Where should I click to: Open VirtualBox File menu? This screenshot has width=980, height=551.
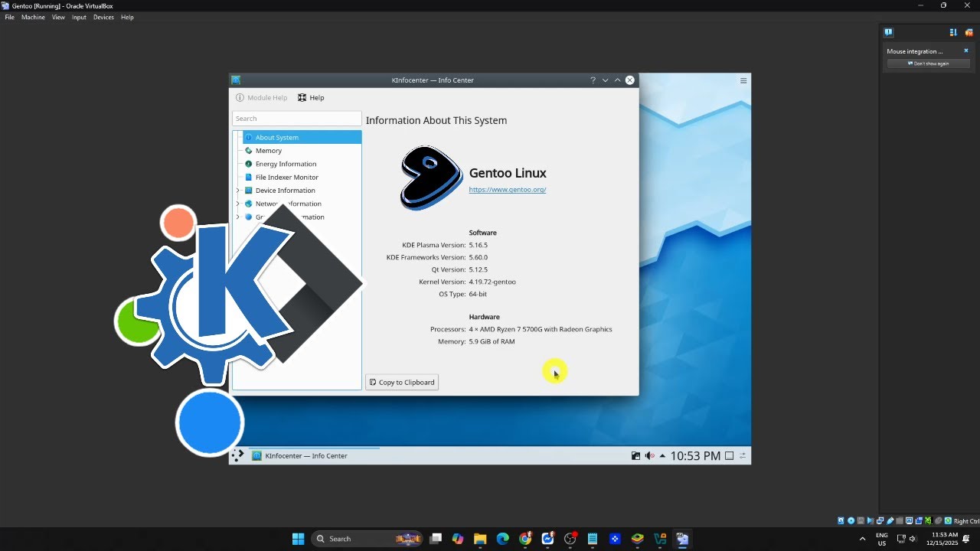click(10, 17)
